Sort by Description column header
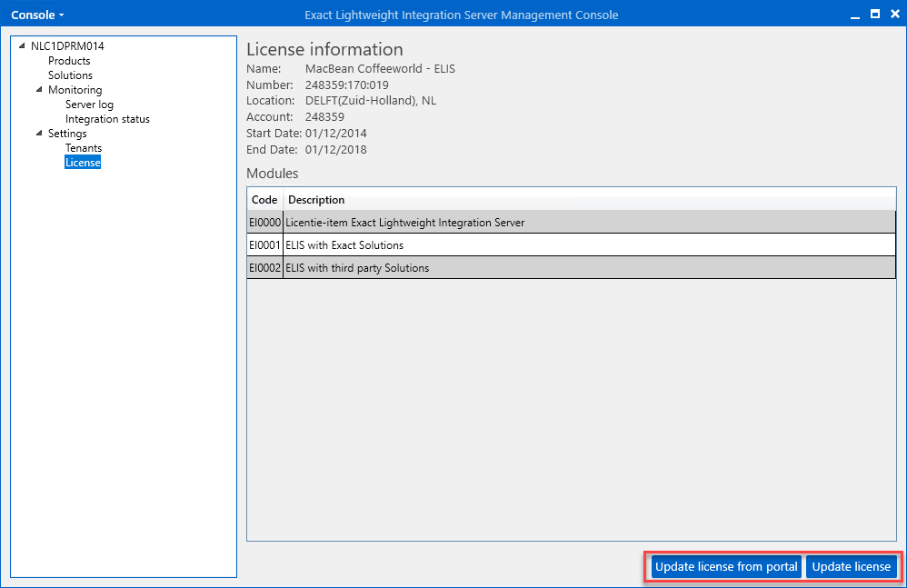 (316, 200)
